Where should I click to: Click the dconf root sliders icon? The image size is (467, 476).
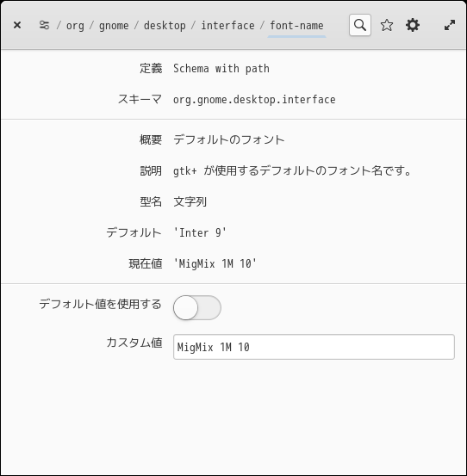point(44,25)
